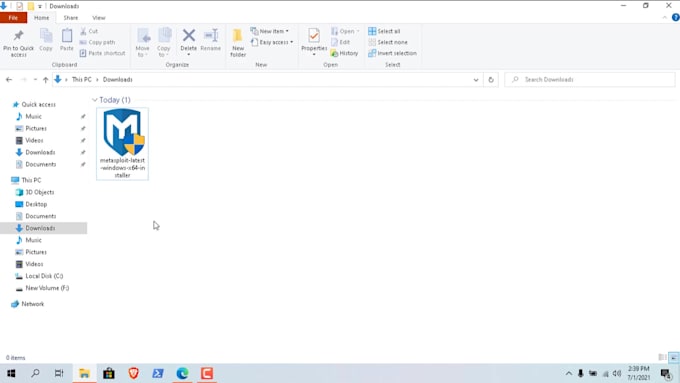Click the Cut scissors command
The height and width of the screenshot is (383, 680).
(89, 31)
